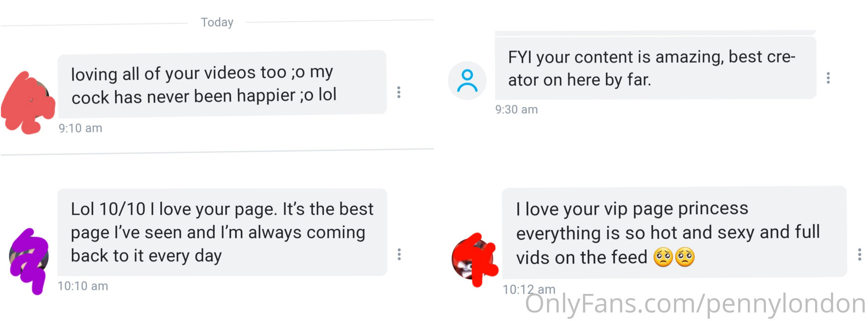Click the 'FYI your content is amazing' message
Screen dimensions: 868x321
tap(656, 68)
